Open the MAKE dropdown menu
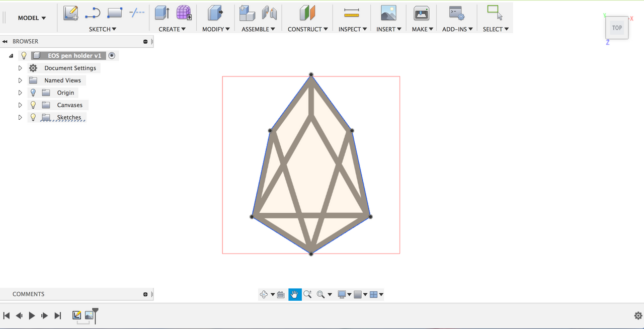Image resolution: width=644 pixels, height=329 pixels. point(423,29)
